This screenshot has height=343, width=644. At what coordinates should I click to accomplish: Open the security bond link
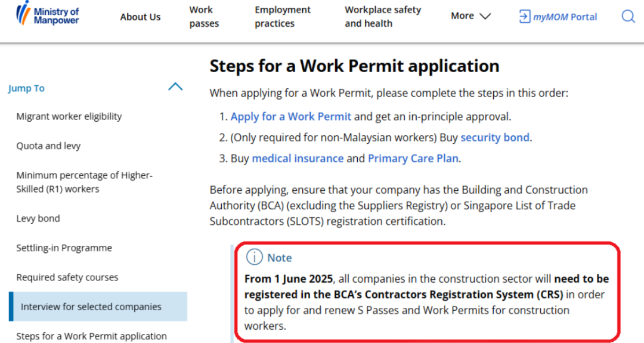click(494, 138)
